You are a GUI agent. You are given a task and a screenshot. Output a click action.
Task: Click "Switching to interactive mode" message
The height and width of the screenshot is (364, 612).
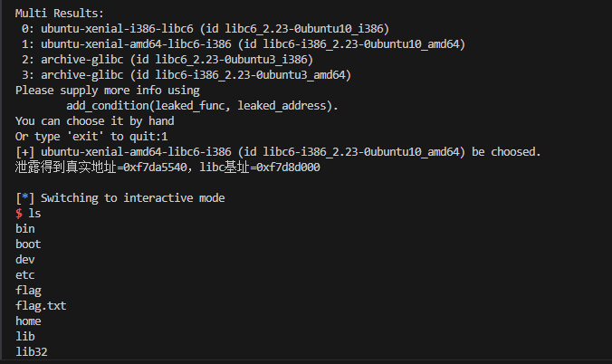coord(133,197)
